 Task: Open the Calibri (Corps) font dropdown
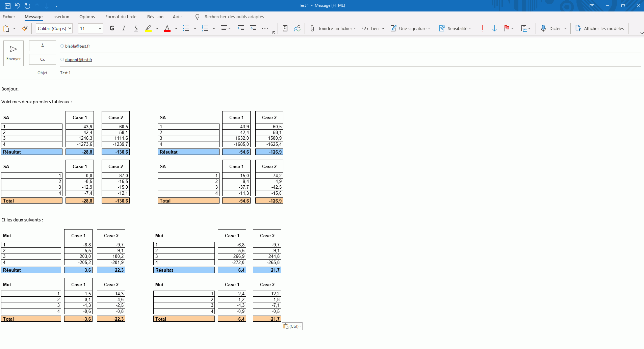(54, 28)
